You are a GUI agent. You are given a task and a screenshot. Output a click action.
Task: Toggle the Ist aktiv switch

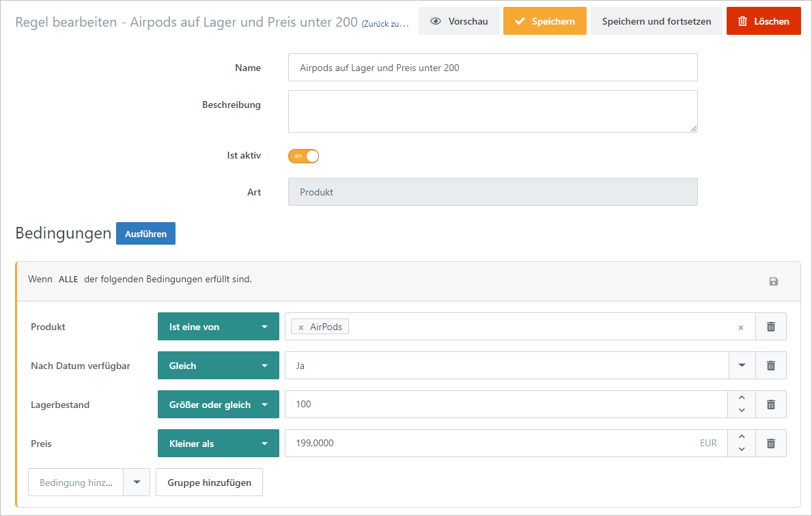click(x=304, y=156)
